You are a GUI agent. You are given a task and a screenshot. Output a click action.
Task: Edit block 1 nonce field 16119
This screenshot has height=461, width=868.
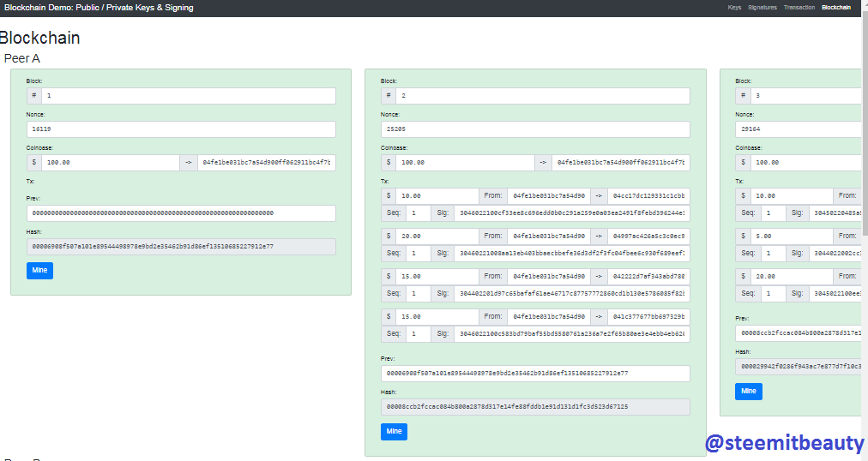[181, 129]
